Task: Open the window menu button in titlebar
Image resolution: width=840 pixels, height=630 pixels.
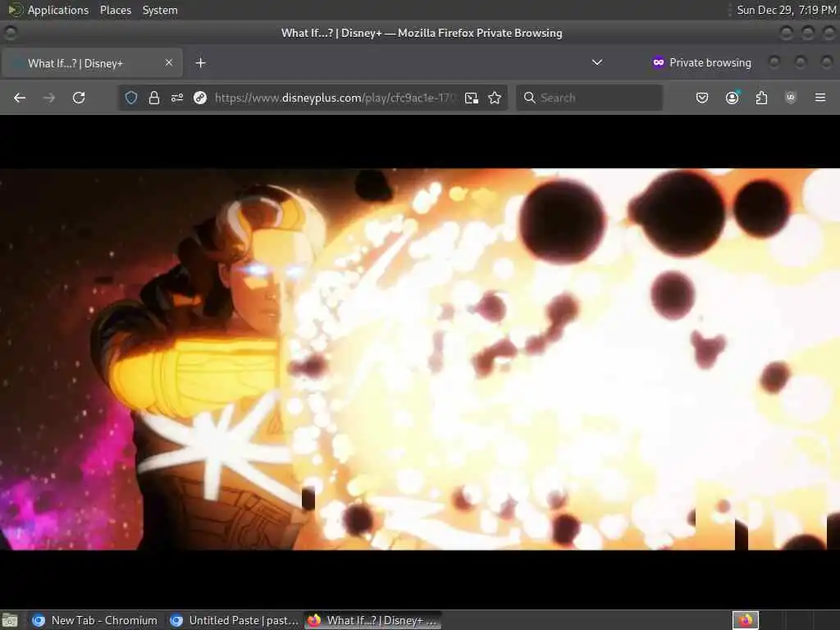Action: (10, 33)
